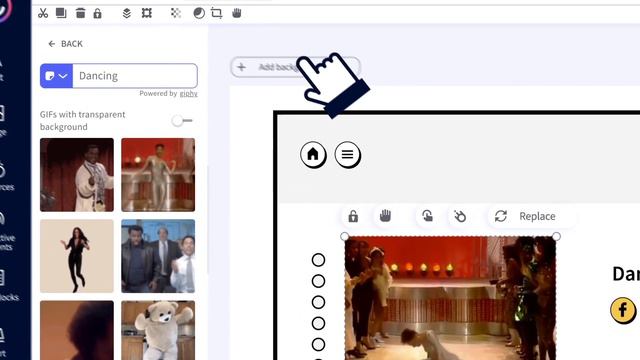
Task: Select the top-left resize handle of image
Action: [344, 236]
